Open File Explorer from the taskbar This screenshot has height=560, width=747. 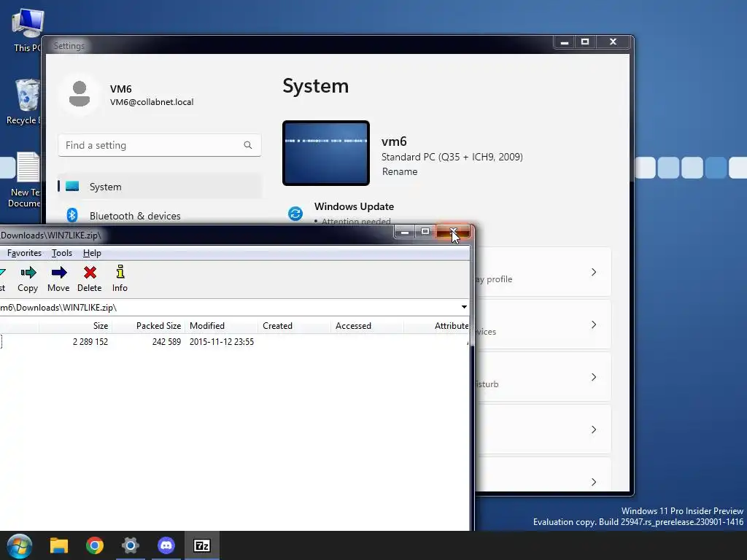point(59,545)
